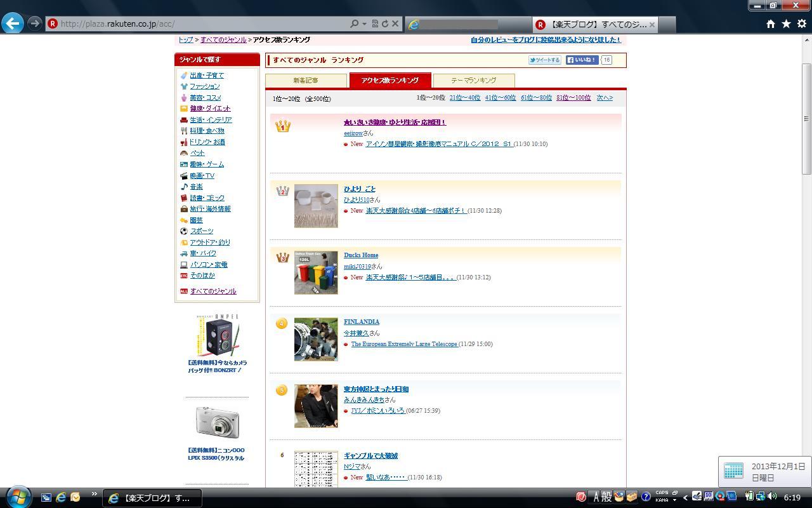
Task: Switch to the テーマランキング tab
Action: pyautogui.click(x=473, y=81)
